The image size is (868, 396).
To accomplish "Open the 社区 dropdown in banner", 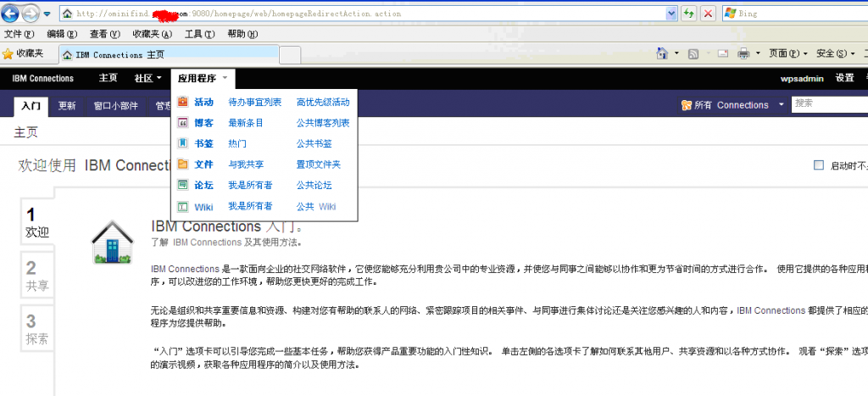I will [x=147, y=79].
